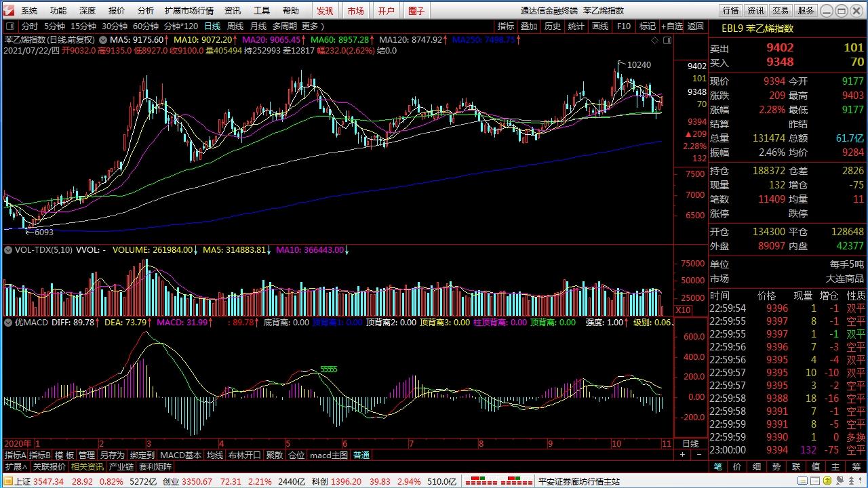868x488 pixels.
Task: Select the 势 tab in right panel
Action: click(777, 467)
